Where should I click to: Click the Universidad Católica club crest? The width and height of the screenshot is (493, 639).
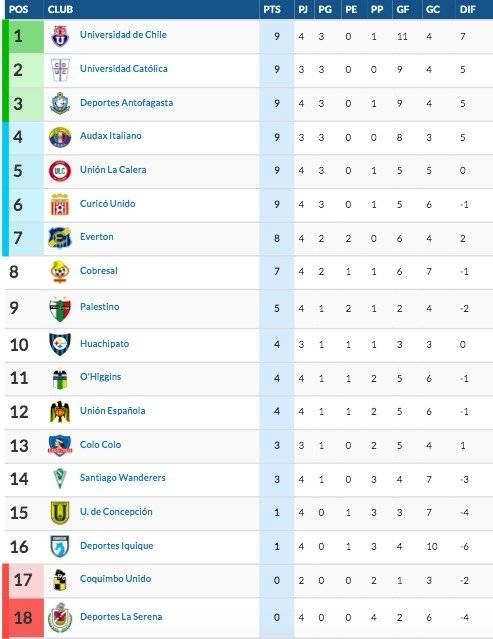[60, 70]
